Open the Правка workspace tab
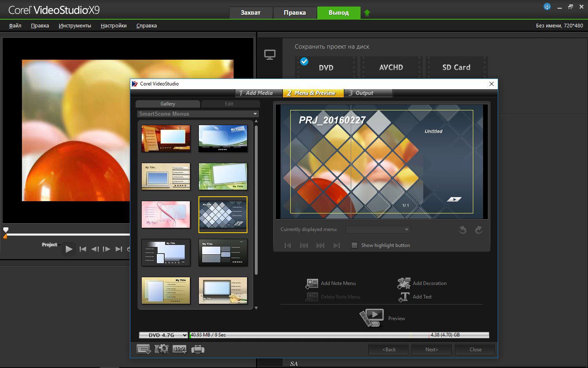 click(x=295, y=13)
